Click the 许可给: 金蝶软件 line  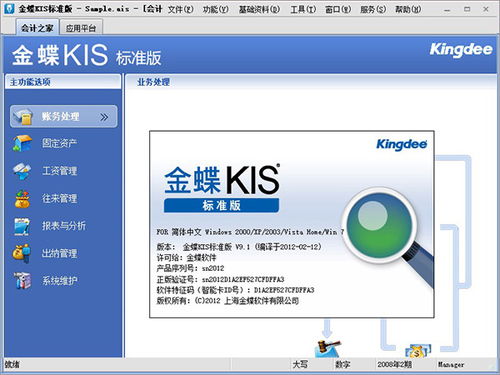pyautogui.click(x=186, y=258)
